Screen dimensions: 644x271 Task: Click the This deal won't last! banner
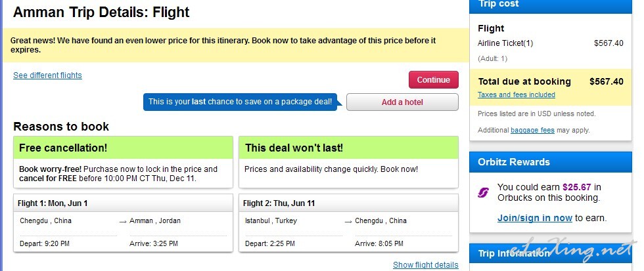coord(348,148)
